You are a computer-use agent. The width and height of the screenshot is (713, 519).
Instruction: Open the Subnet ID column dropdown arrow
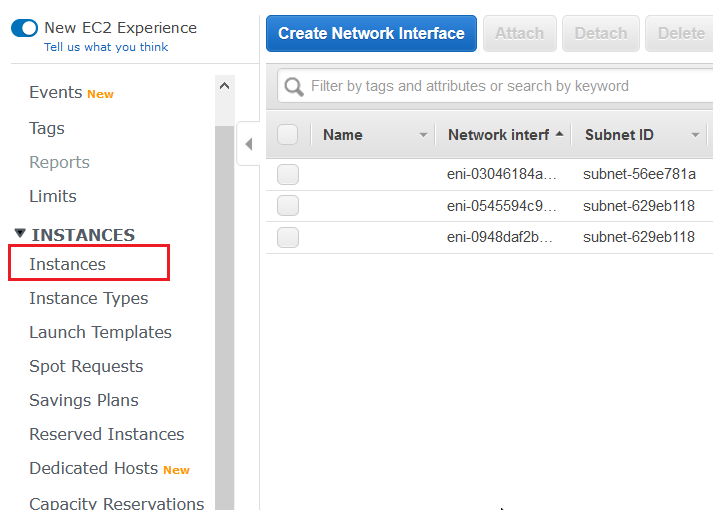[x=695, y=135]
